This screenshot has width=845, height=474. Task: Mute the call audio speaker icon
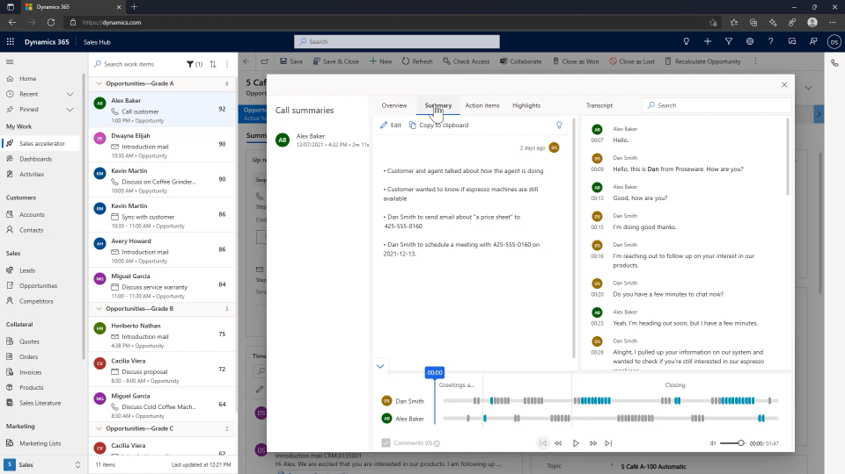coord(713,443)
